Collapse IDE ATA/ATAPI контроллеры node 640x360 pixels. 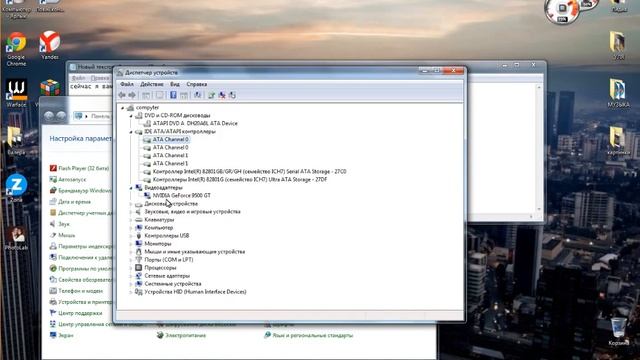(131, 132)
